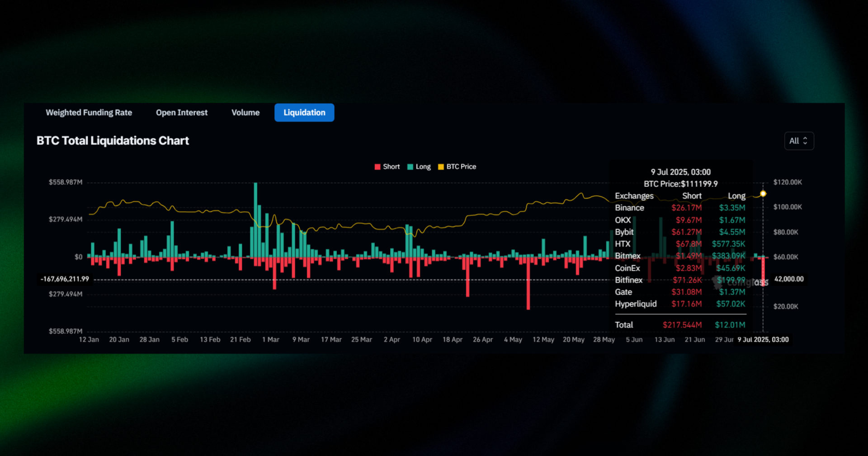Switch to the Weighted Funding Rate tab

click(x=89, y=112)
